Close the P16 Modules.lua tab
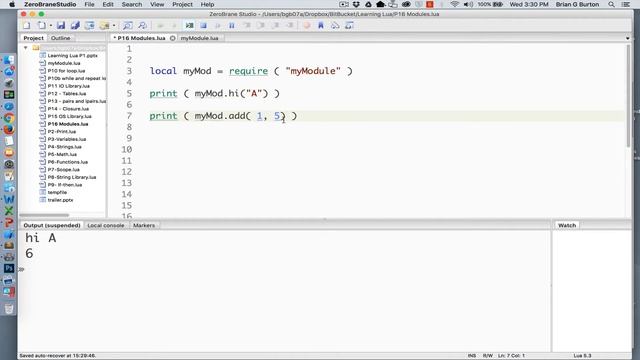Viewport: 640px width, 360px height. click(x=173, y=38)
